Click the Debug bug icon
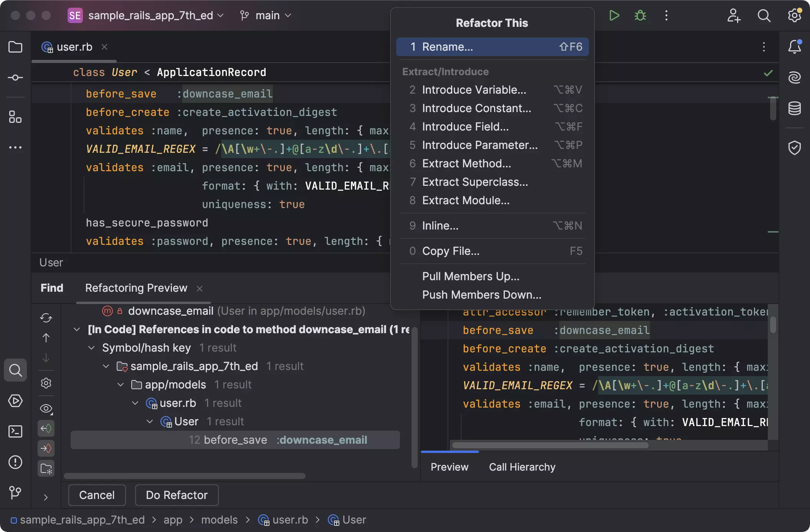The image size is (810, 532). [640, 15]
